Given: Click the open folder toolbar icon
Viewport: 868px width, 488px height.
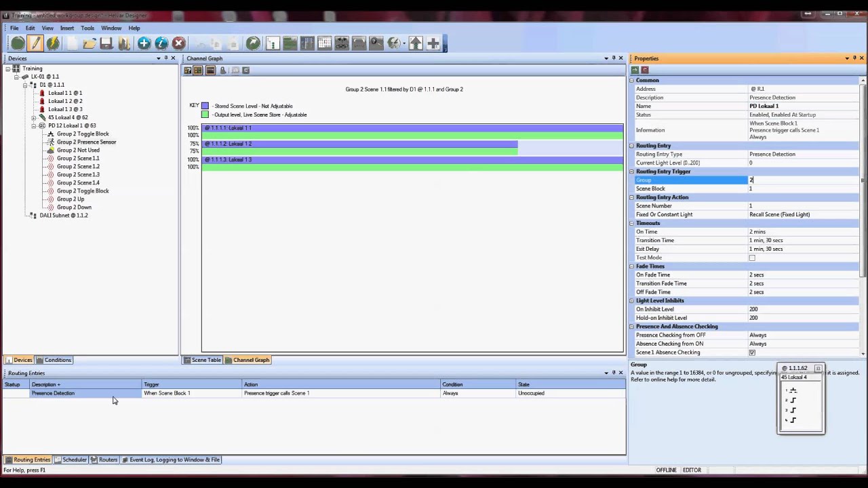Looking at the screenshot, I should click(89, 43).
